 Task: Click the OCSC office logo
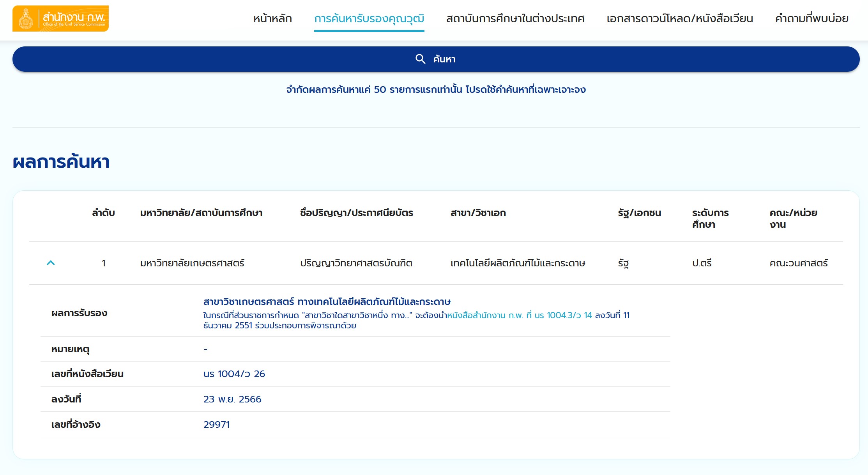(60, 18)
